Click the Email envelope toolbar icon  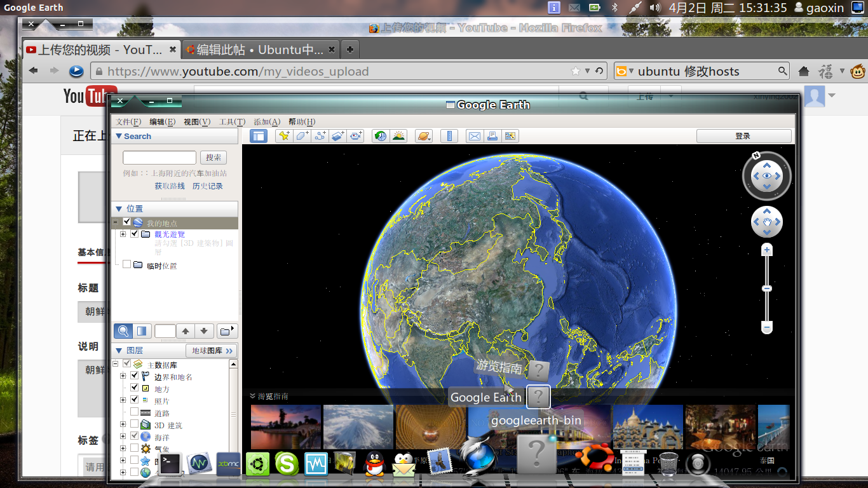coord(474,135)
